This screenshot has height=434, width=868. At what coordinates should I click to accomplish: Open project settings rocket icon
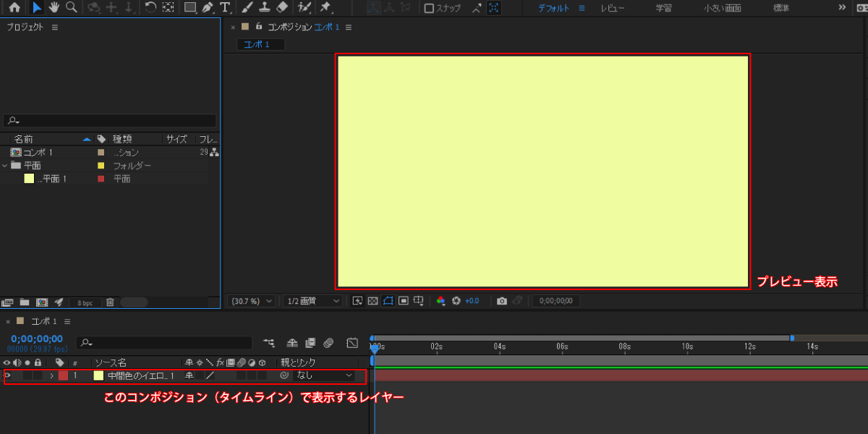point(59,302)
